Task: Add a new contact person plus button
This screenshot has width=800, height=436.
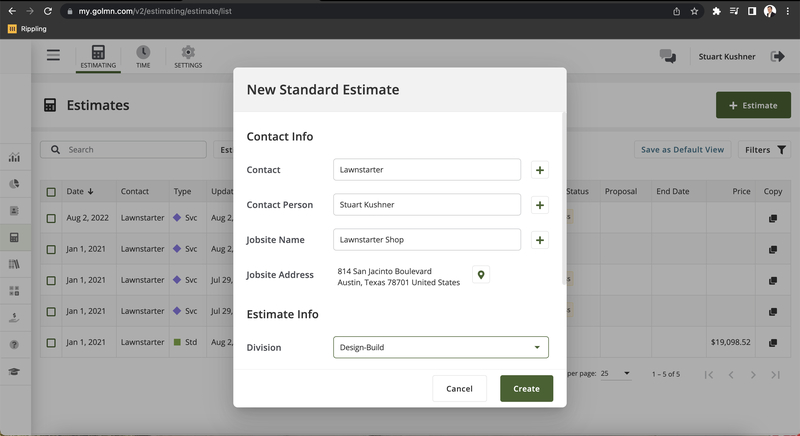Action: (x=540, y=205)
